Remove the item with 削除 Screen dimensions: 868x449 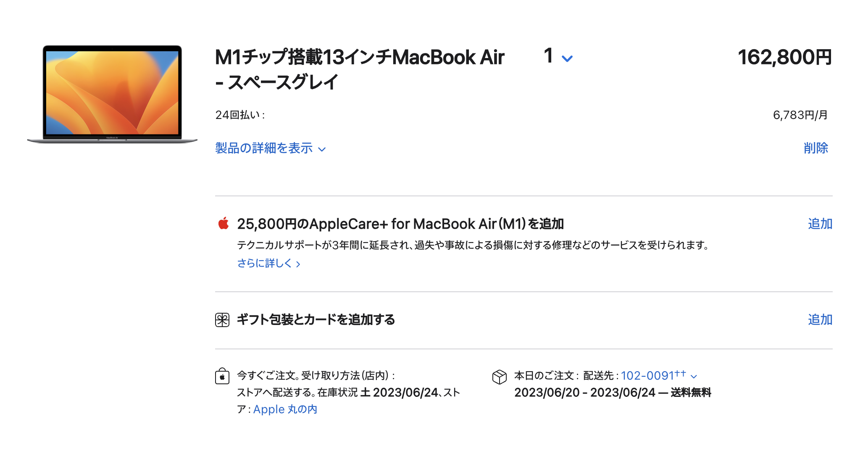coord(815,148)
